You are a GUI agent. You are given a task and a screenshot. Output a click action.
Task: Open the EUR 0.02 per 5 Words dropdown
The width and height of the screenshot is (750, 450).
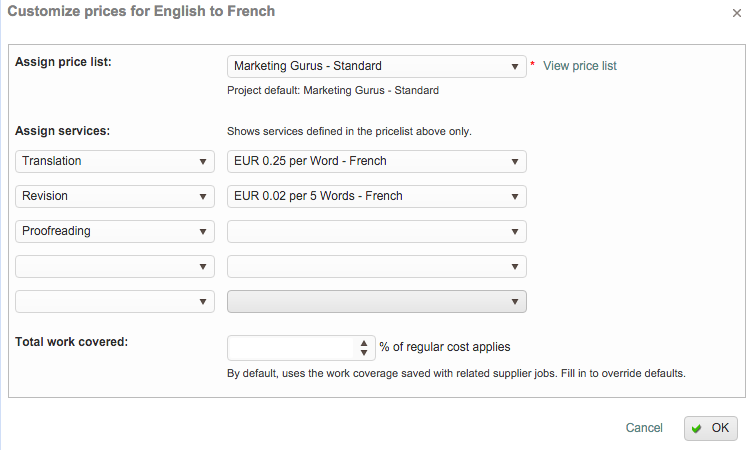376,196
